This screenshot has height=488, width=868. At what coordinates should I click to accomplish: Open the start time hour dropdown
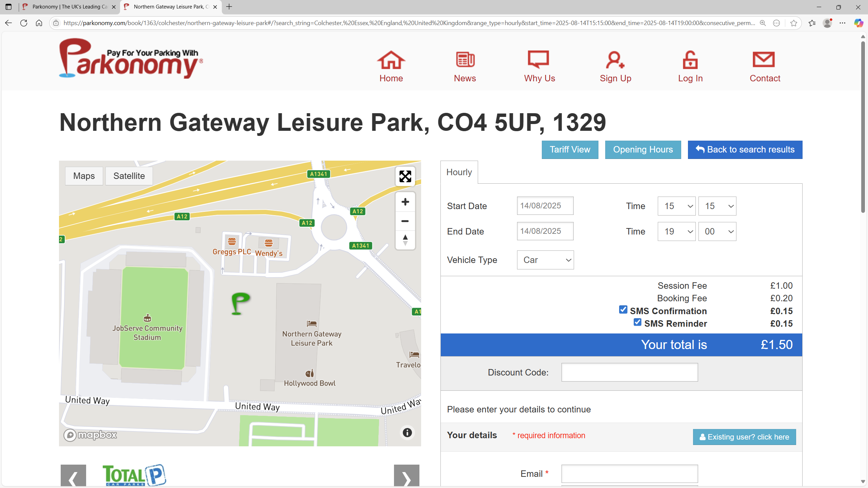[x=676, y=206]
